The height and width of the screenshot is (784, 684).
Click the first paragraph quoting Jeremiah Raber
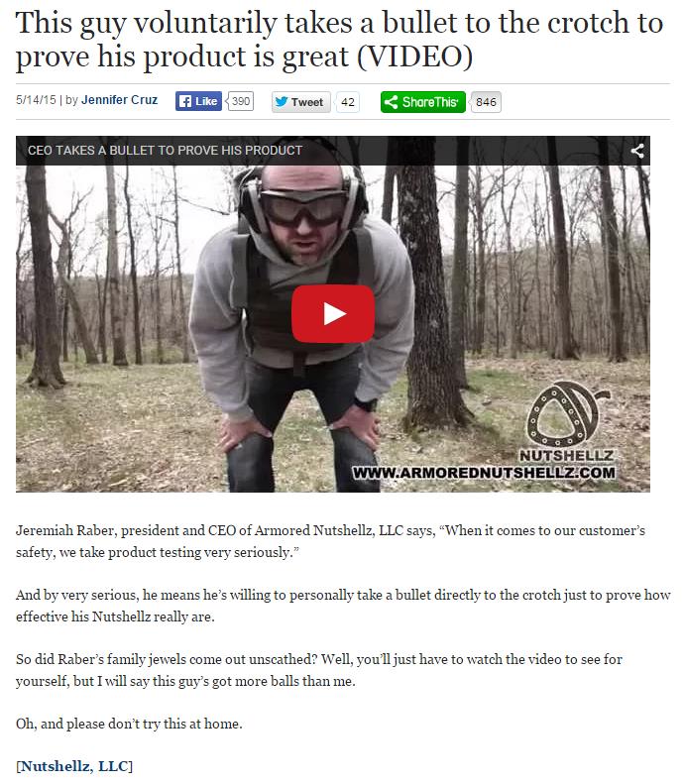pyautogui.click(x=330, y=541)
